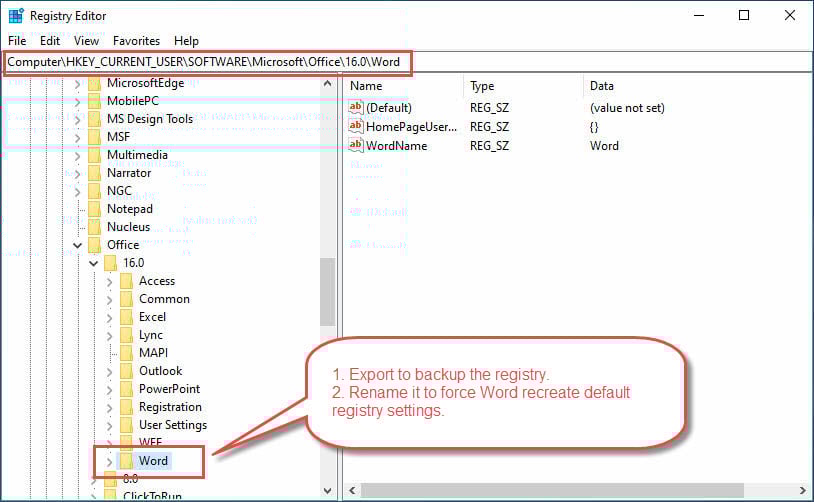Collapse the 16.0 key
The width and height of the screenshot is (814, 502).
pos(93,263)
